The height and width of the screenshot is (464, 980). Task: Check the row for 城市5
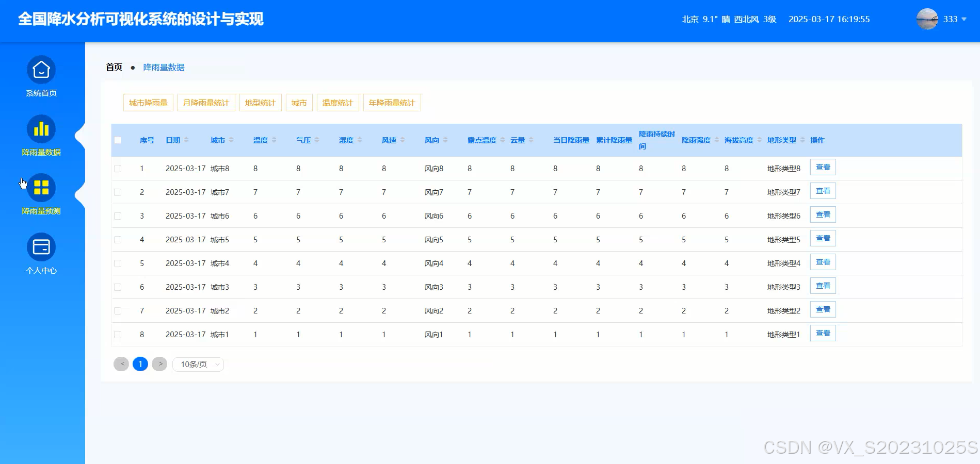tap(118, 240)
